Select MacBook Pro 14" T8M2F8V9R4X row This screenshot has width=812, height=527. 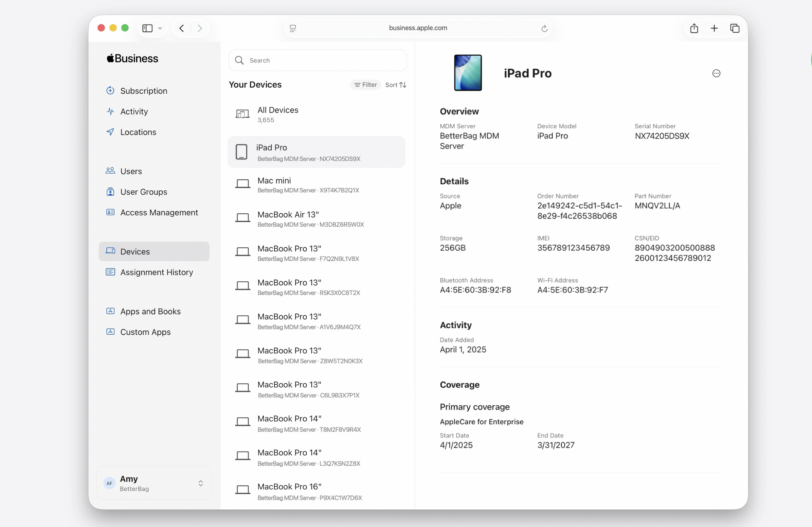click(316, 423)
